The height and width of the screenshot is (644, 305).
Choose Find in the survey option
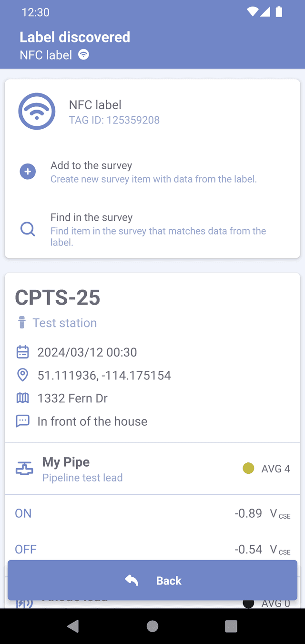click(158, 229)
